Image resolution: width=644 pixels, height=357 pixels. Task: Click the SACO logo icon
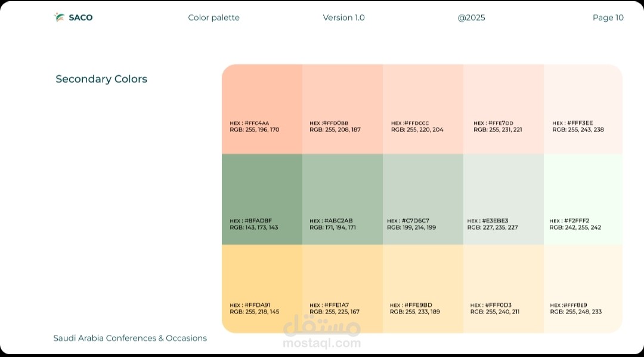click(59, 17)
